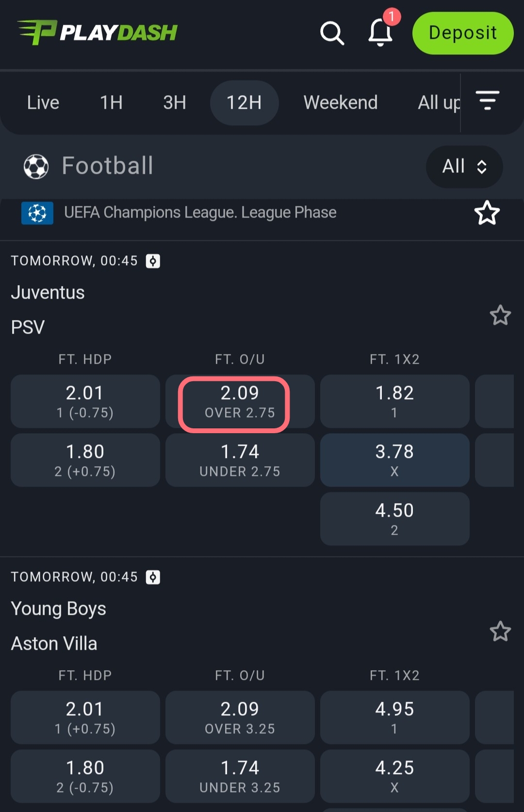The height and width of the screenshot is (812, 524).
Task: Open UEFA Champions League League Phase title
Action: coord(200,213)
